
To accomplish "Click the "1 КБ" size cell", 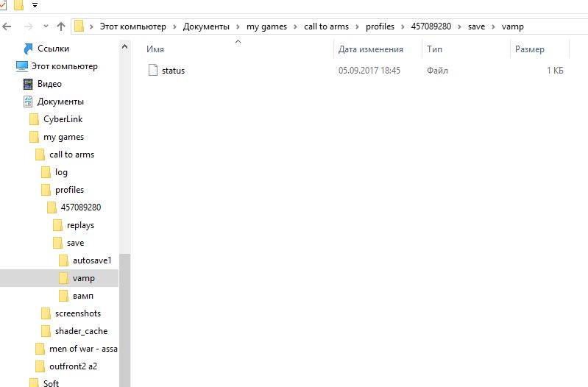I will coord(555,71).
